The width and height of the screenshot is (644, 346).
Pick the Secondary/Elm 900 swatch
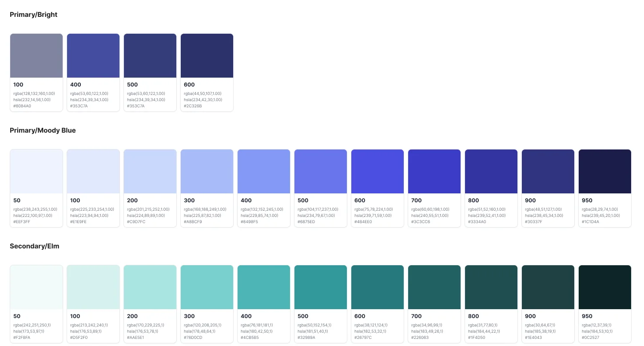point(548,287)
